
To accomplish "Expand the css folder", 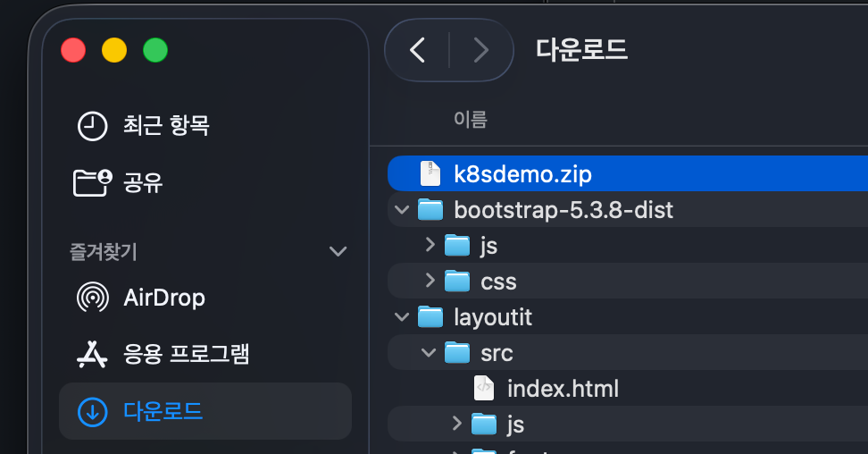I will click(x=430, y=281).
